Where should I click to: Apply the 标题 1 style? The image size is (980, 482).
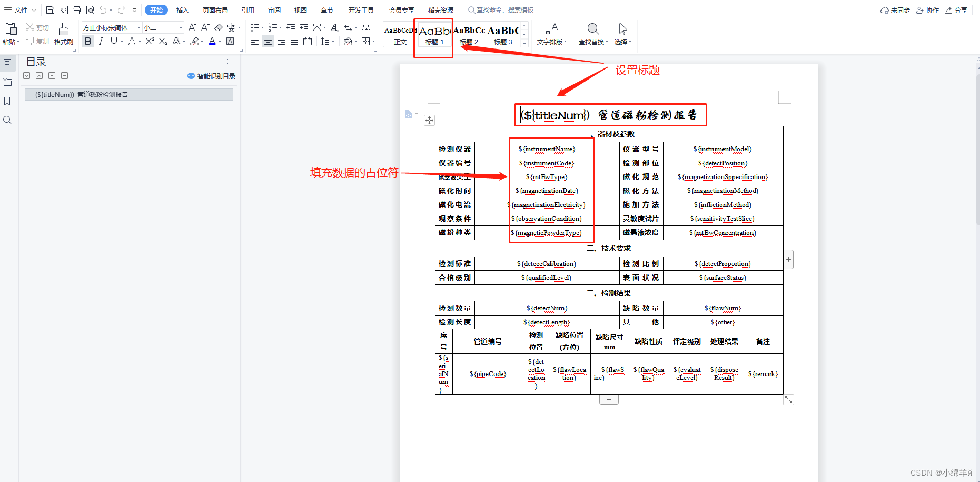[x=434, y=35]
